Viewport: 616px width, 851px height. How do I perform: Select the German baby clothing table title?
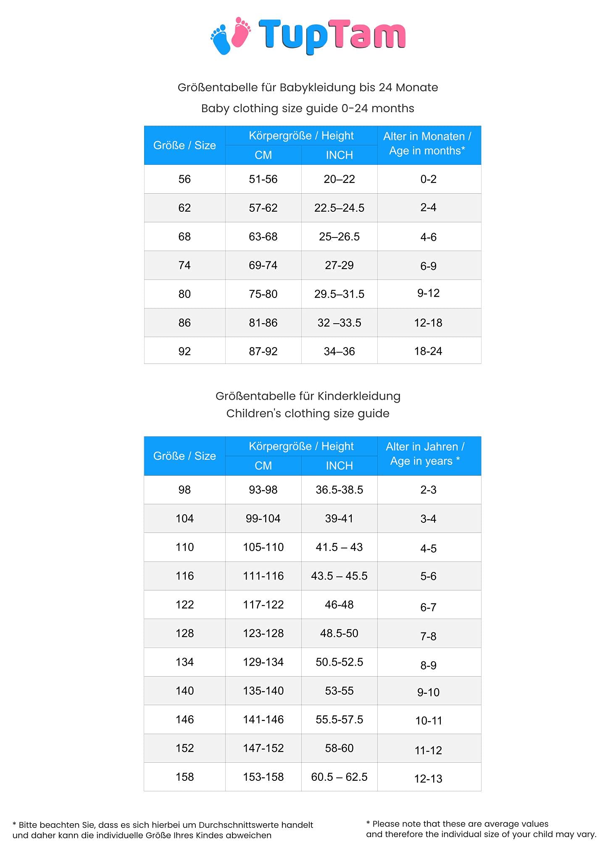pyautogui.click(x=308, y=87)
